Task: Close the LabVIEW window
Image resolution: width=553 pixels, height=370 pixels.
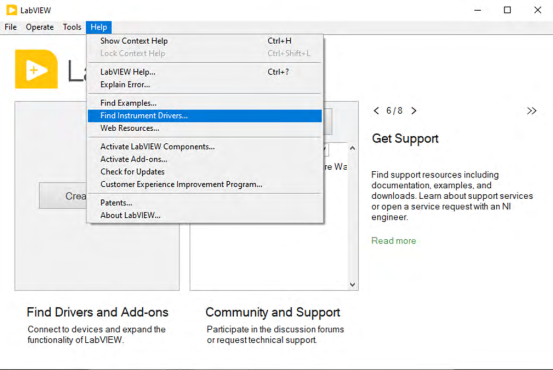Action: click(x=537, y=10)
